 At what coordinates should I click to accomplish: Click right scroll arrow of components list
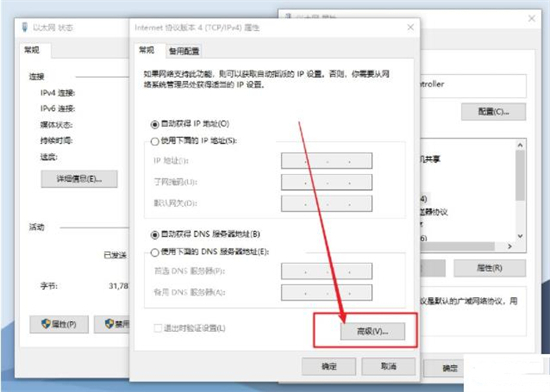click(510, 246)
